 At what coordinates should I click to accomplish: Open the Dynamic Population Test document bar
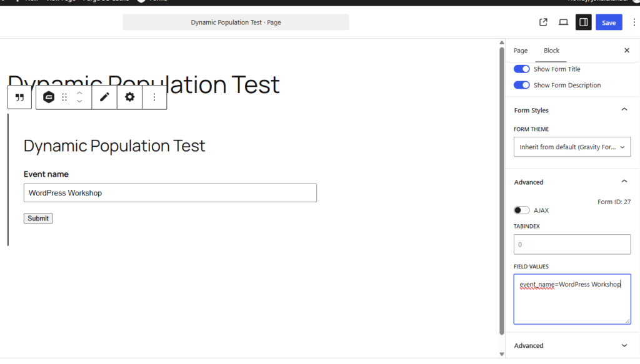pyautogui.click(x=236, y=22)
